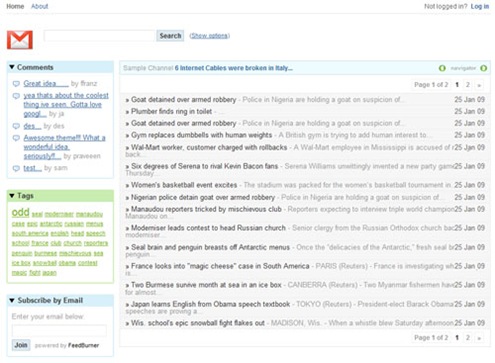Image resolution: width=495 pixels, height=363 pixels.
Task: Open "France looks into magic cheese" article
Action: tap(220, 266)
